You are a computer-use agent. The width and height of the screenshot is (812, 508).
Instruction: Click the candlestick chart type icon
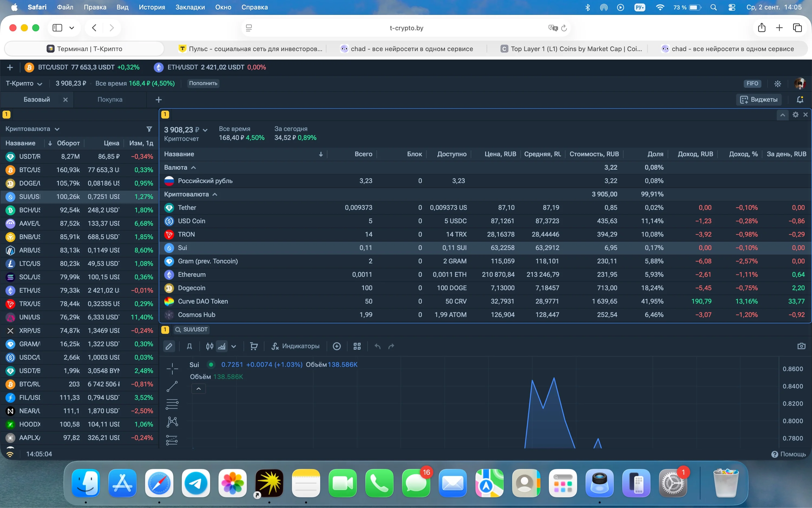(210, 346)
